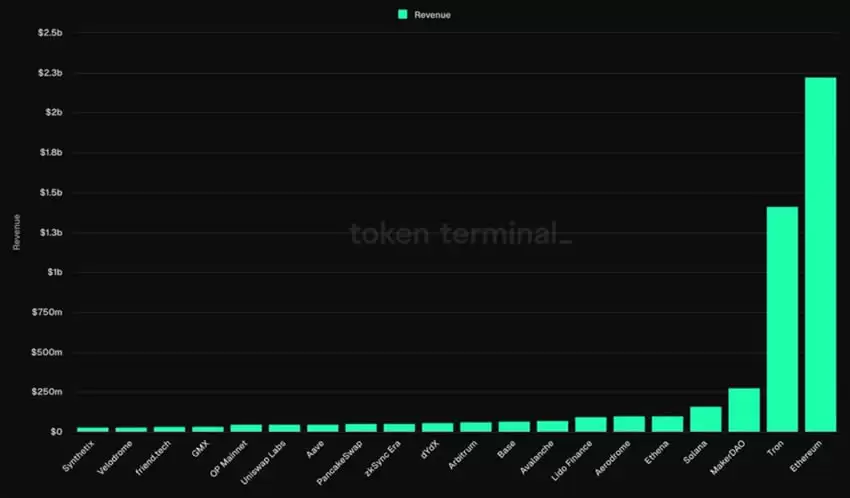The height and width of the screenshot is (498, 850).
Task: Click the Uniswap Labs axis label
Action: 262,458
